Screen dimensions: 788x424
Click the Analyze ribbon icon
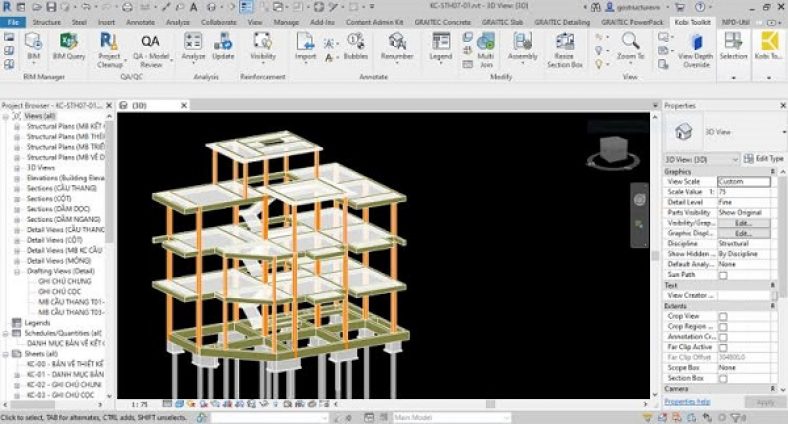[x=193, y=46]
